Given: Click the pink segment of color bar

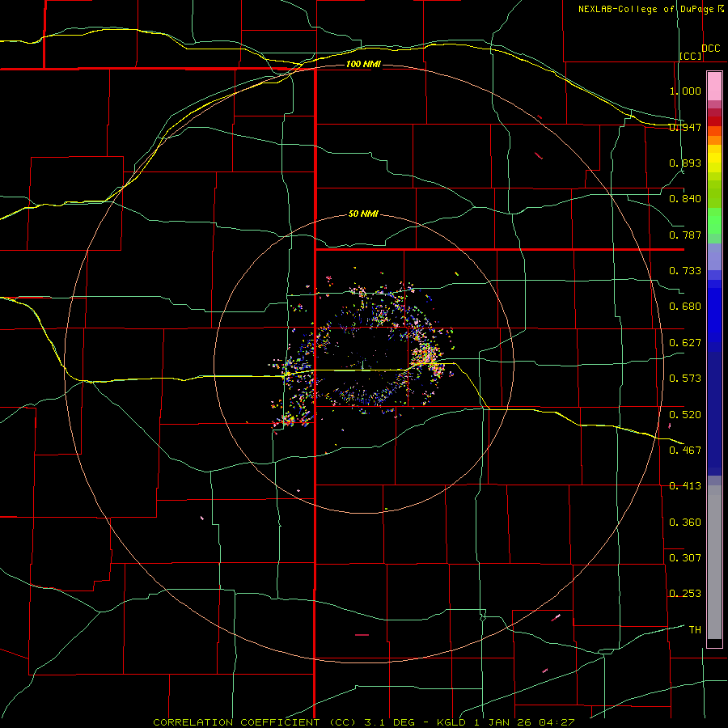Looking at the screenshot, I should coord(714,87).
